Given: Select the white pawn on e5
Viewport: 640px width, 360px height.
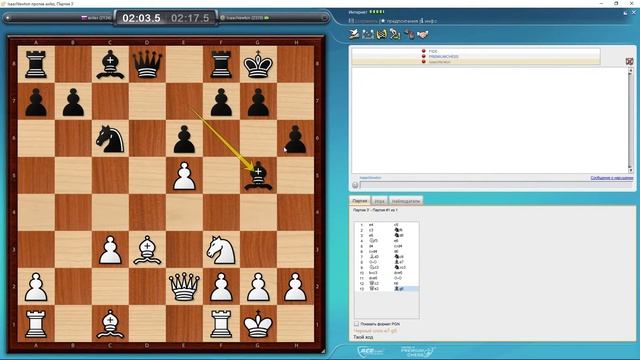Looking at the screenshot, I should pyautogui.click(x=184, y=176).
